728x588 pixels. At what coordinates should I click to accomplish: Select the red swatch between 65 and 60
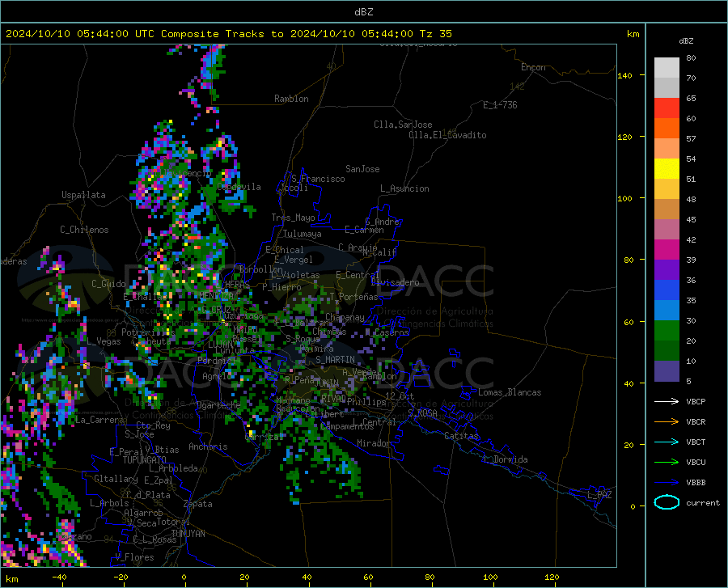[667, 108]
